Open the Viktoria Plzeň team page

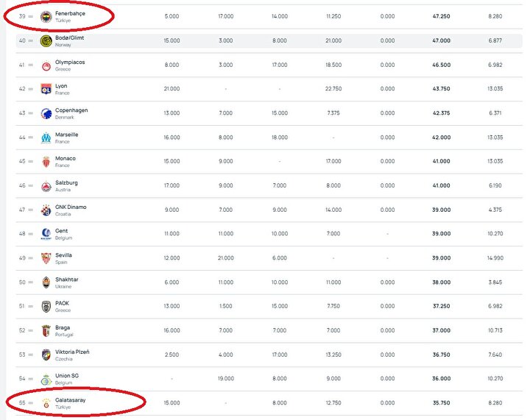[x=72, y=352]
